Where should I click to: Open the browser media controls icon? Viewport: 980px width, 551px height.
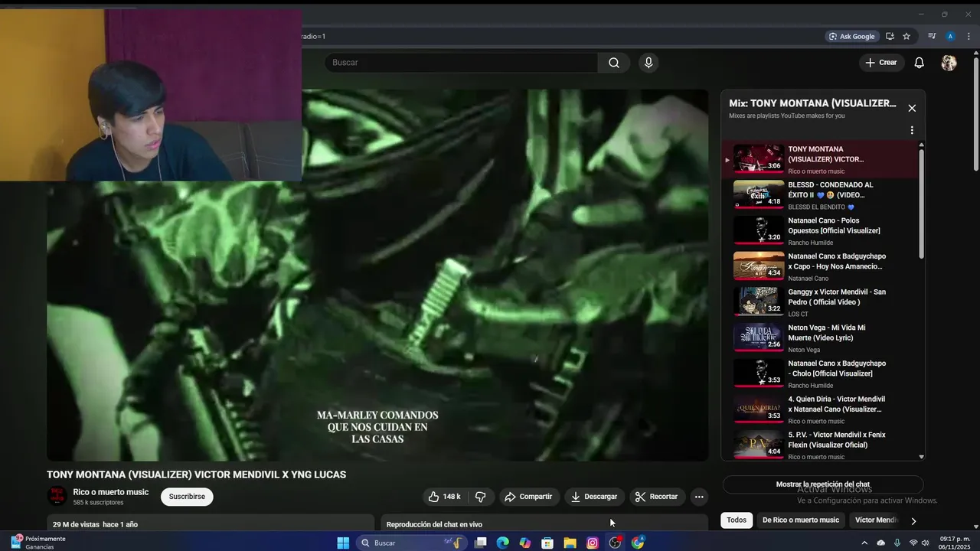click(932, 36)
